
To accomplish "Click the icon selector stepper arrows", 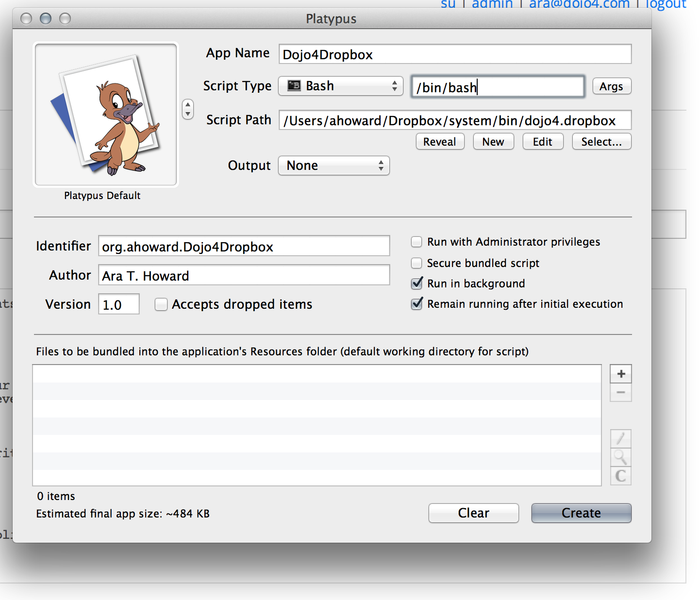I will coord(188,109).
